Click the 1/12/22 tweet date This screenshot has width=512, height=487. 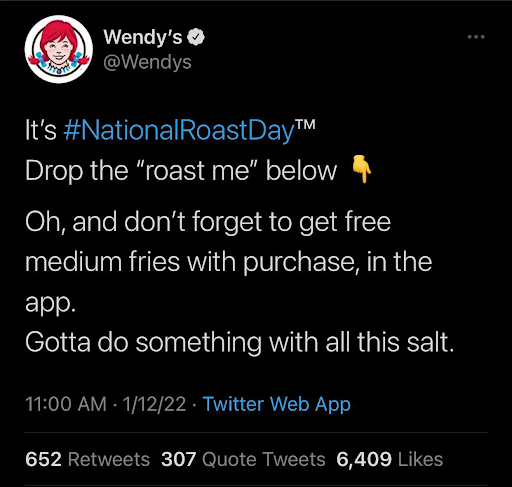(154, 404)
